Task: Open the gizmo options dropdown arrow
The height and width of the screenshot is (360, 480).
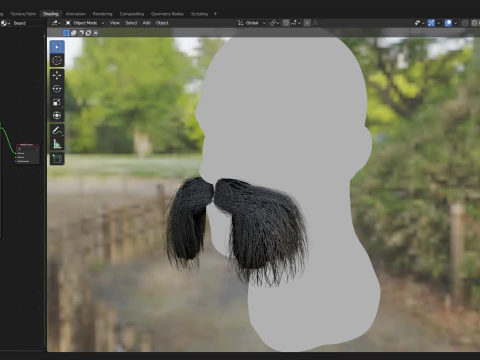Action: pos(438,23)
